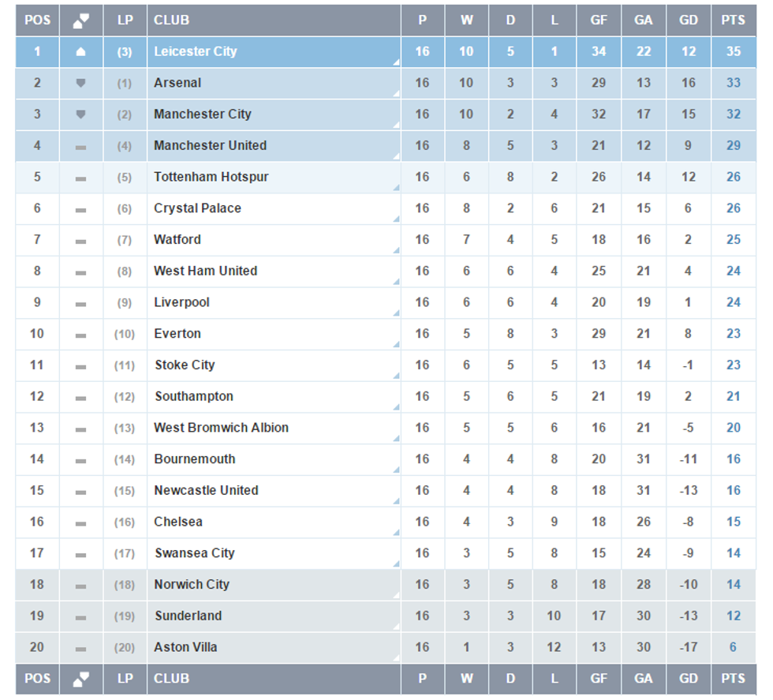This screenshot has height=700, width=773.
Task: Expand the Tottenham Hotspur row corner triangle
Action: (x=396, y=188)
